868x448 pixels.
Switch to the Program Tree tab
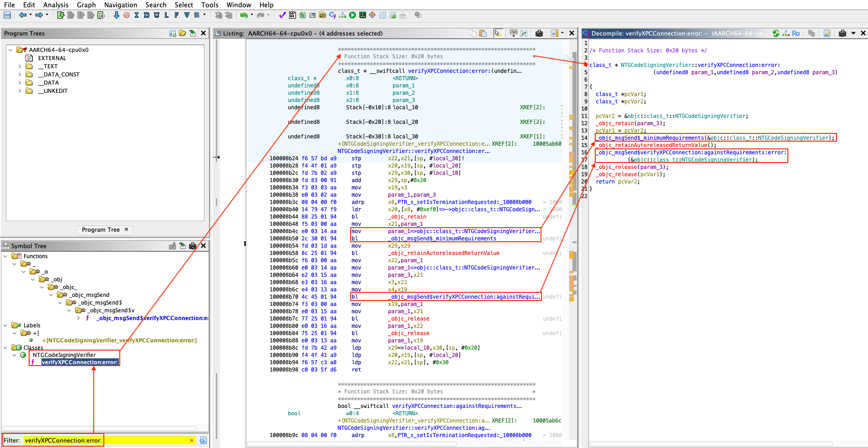click(x=101, y=230)
